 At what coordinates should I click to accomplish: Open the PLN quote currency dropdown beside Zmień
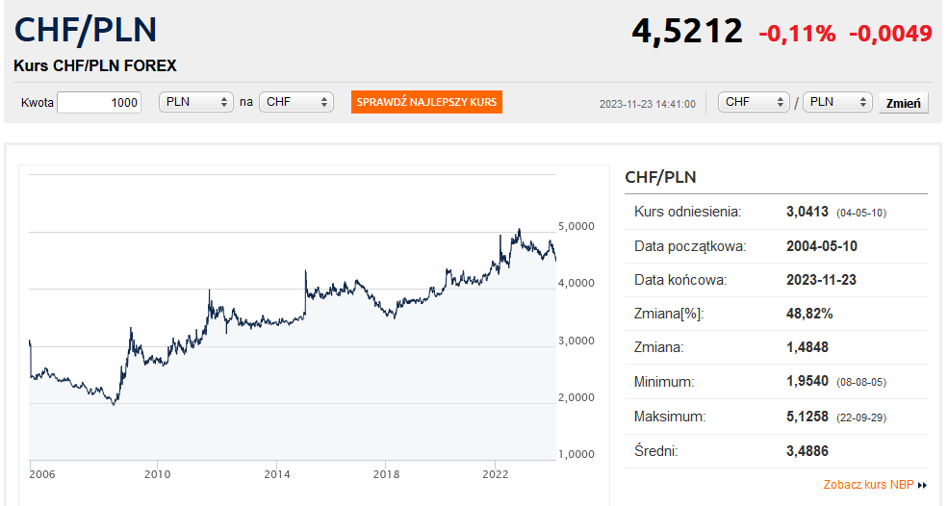tap(837, 102)
